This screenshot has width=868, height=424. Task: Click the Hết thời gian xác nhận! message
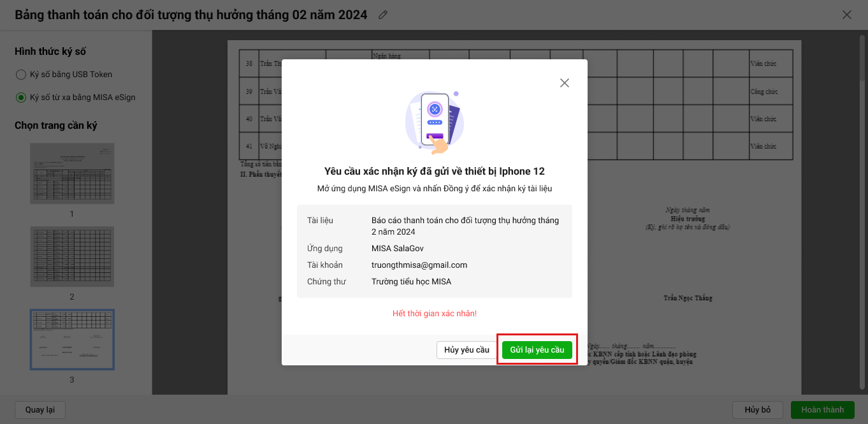coord(435,314)
